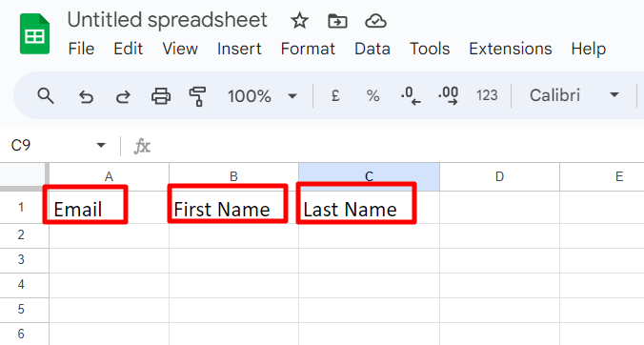This screenshot has height=345, width=644.
Task: Select row 5 header
Action: tap(24, 310)
